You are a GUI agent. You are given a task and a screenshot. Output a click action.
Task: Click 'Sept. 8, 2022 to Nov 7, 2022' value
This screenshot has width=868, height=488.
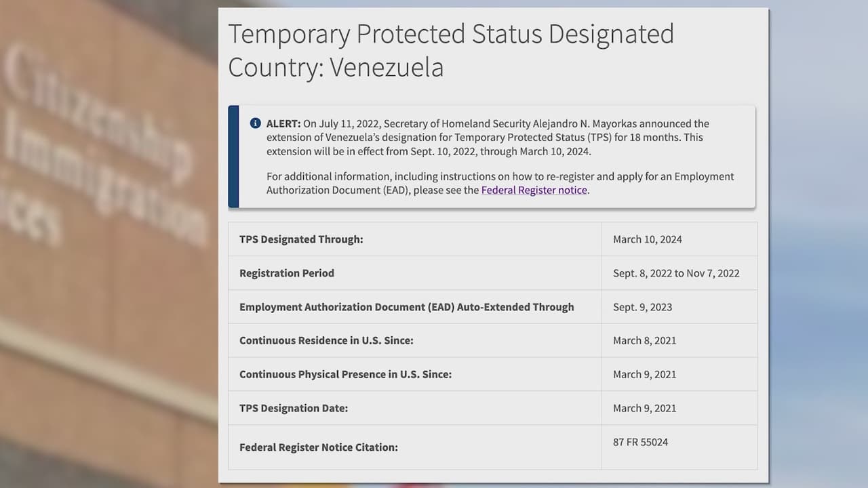pyautogui.click(x=676, y=273)
